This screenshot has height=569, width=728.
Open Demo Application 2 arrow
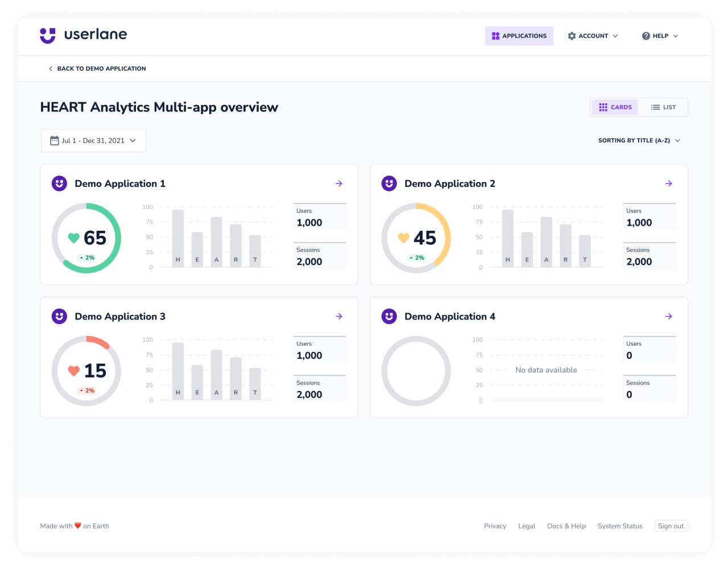click(x=669, y=184)
